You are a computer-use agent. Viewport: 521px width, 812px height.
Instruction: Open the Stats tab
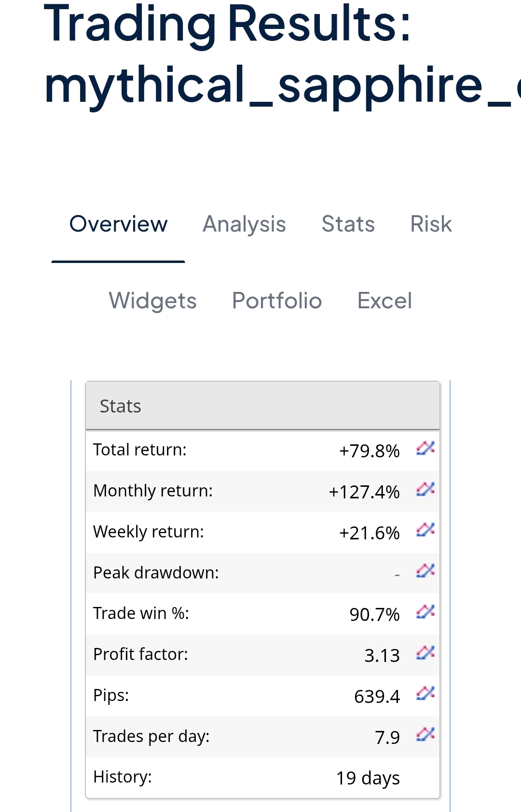tap(348, 224)
